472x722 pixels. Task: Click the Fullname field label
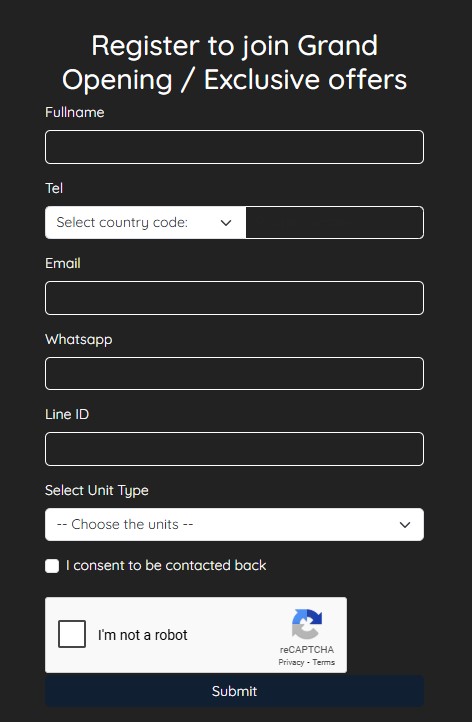point(75,112)
